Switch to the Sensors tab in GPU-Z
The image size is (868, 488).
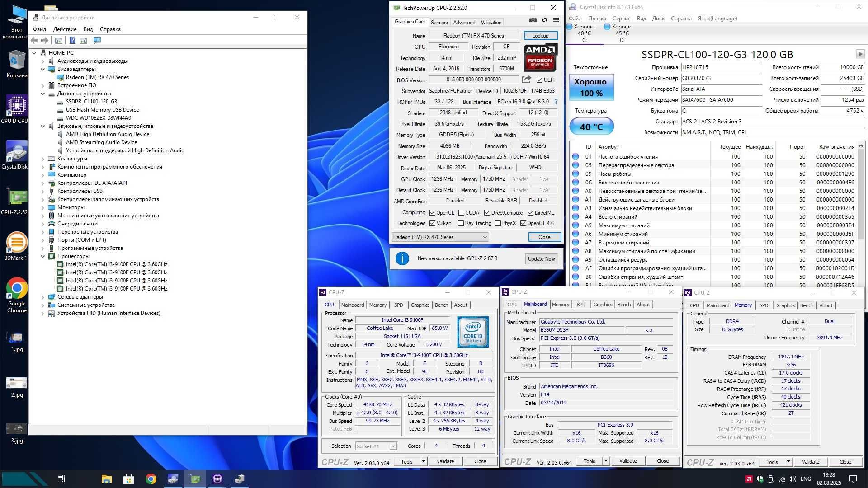coord(439,22)
